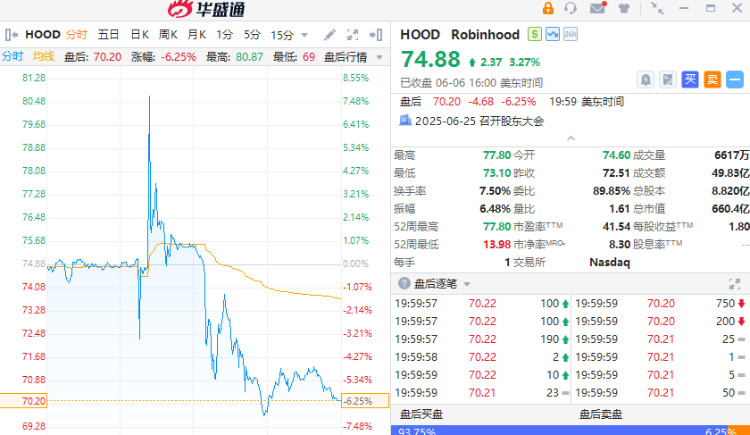Click the 换手率 value 7.50%
The height and width of the screenshot is (435, 750).
[x=495, y=191]
